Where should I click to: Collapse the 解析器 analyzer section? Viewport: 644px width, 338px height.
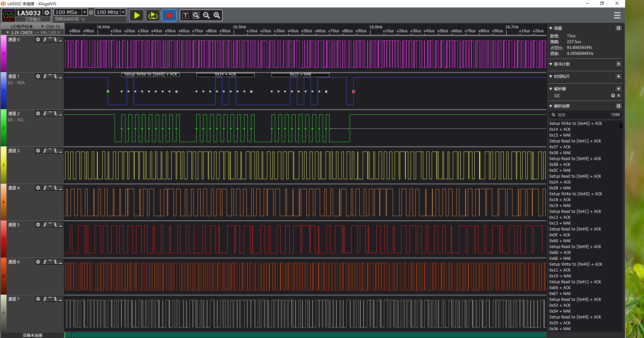[551, 89]
